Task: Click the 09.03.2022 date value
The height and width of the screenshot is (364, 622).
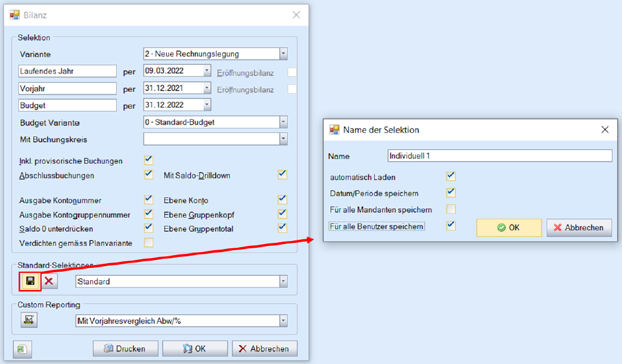Action: pos(164,70)
